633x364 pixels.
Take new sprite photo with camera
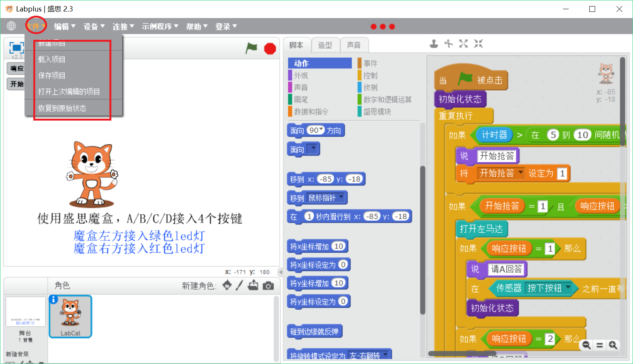(268, 286)
